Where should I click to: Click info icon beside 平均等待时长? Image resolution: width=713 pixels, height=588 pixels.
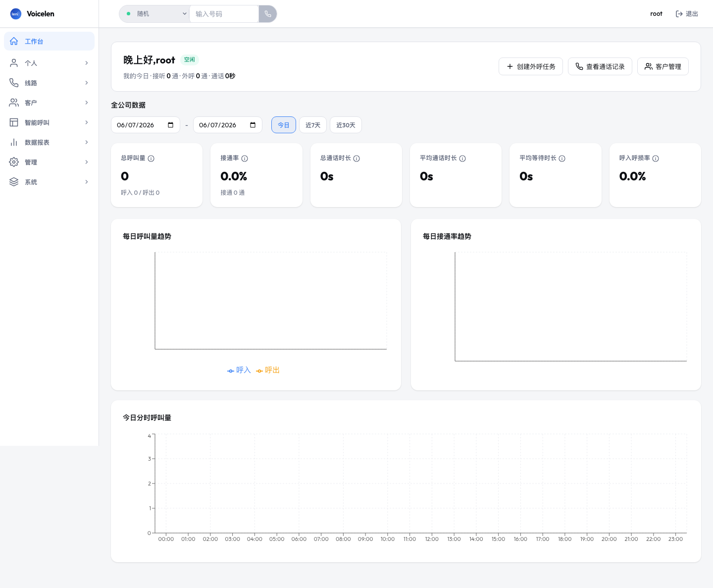pos(562,159)
